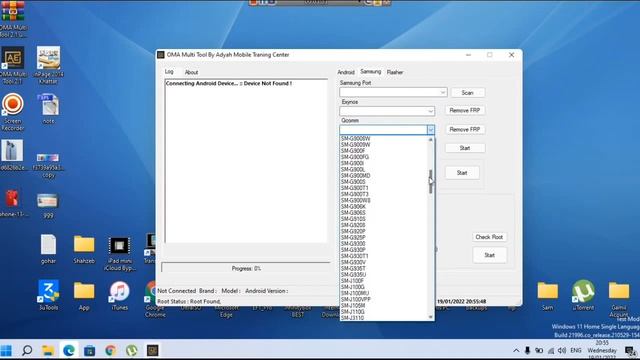The image size is (640, 360).
Task: Select the 3uTools desktop shortcut
Action: point(48,296)
